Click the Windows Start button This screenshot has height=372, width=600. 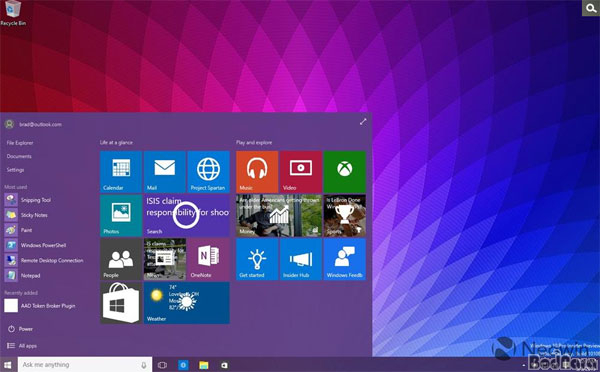pyautogui.click(x=8, y=365)
